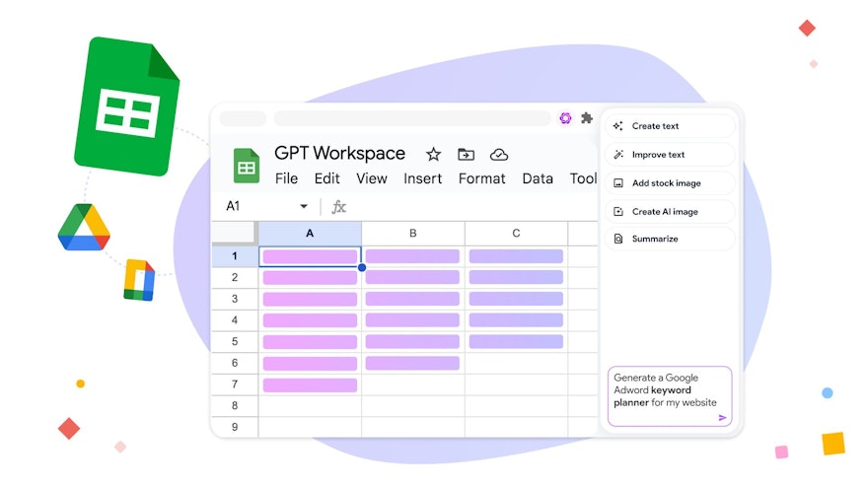Select row 3 header
Viewport: 868px width, 488px height.
pyautogui.click(x=235, y=299)
